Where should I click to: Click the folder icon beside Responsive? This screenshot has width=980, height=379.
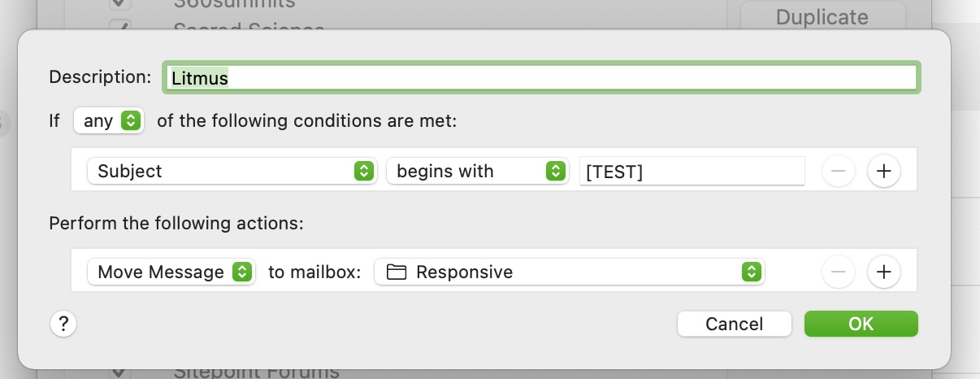pos(397,272)
